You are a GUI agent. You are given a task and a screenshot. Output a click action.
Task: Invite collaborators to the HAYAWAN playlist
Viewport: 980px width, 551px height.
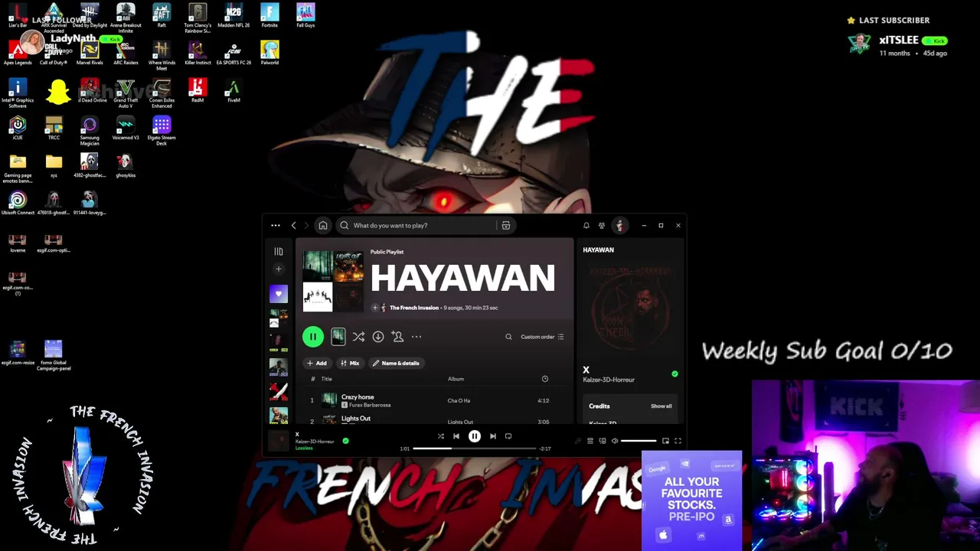pyautogui.click(x=397, y=337)
